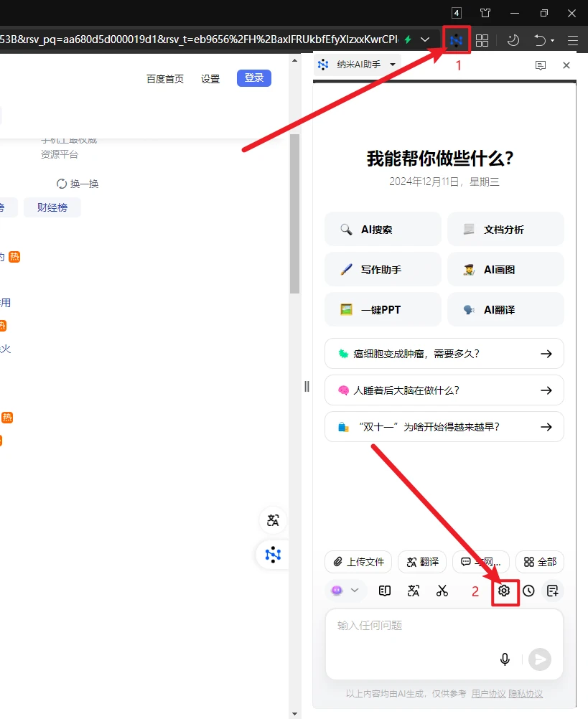
Task: Click the scrollbar down arrow
Action: [295, 713]
